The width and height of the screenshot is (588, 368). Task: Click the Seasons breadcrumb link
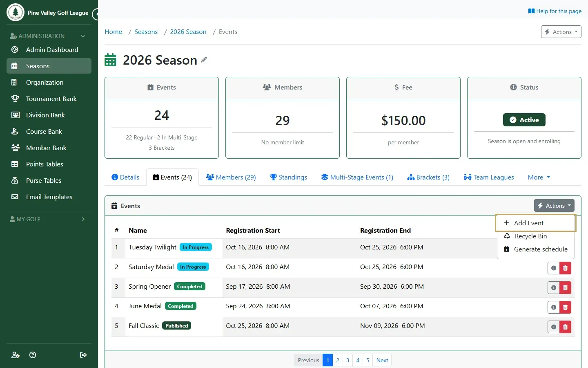click(x=146, y=32)
